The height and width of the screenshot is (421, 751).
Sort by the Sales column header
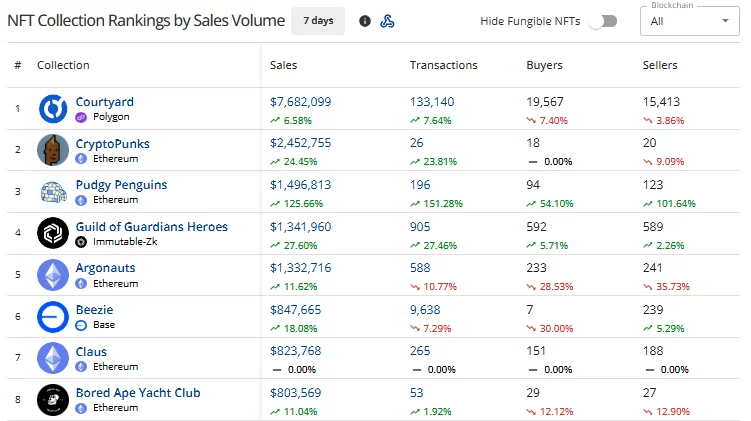click(284, 65)
